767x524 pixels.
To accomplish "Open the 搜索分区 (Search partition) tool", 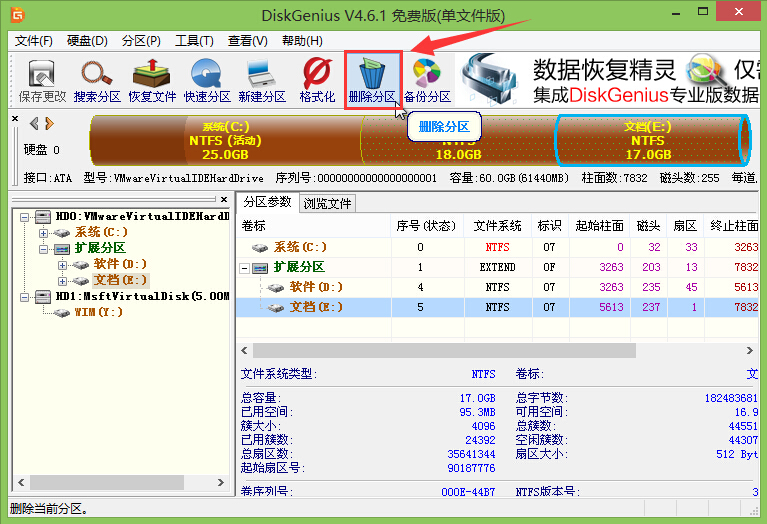I will pyautogui.click(x=97, y=80).
